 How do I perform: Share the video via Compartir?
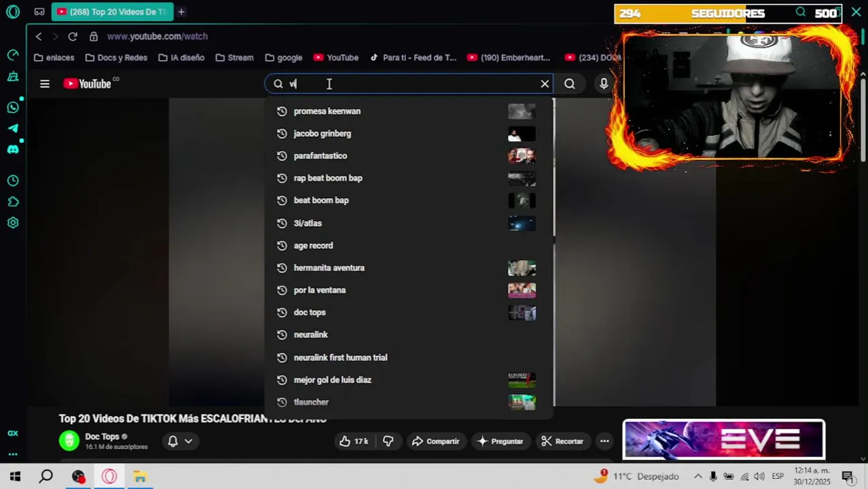435,441
